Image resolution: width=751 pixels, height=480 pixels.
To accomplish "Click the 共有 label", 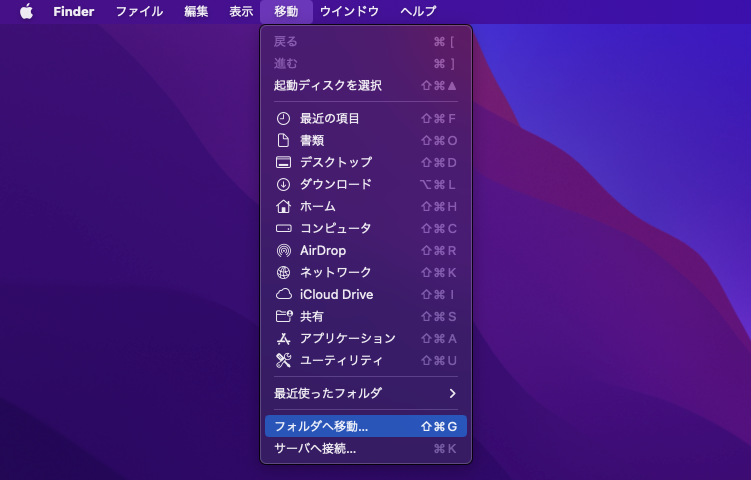I will [x=312, y=317].
